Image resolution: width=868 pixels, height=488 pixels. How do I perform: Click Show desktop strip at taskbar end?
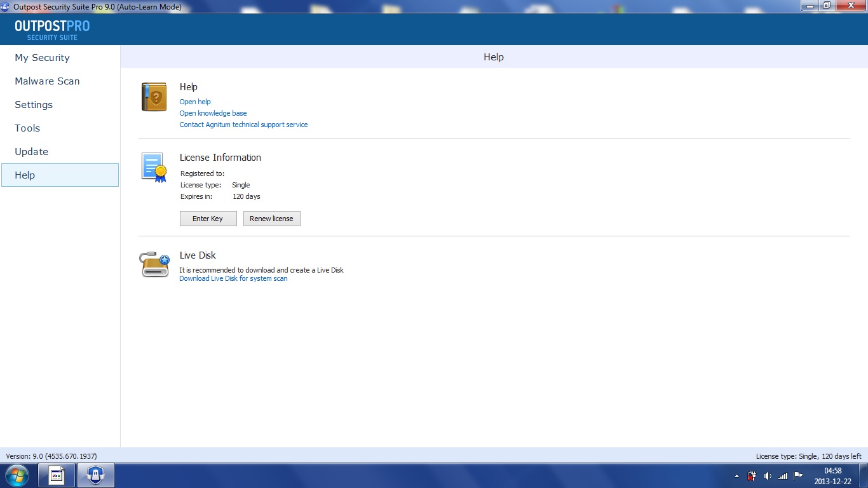[863, 475]
